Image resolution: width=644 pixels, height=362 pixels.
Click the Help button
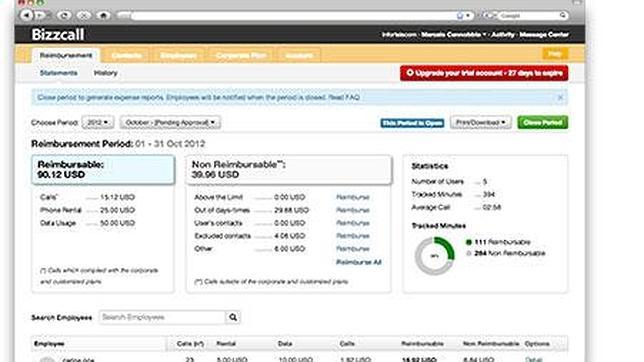[555, 54]
